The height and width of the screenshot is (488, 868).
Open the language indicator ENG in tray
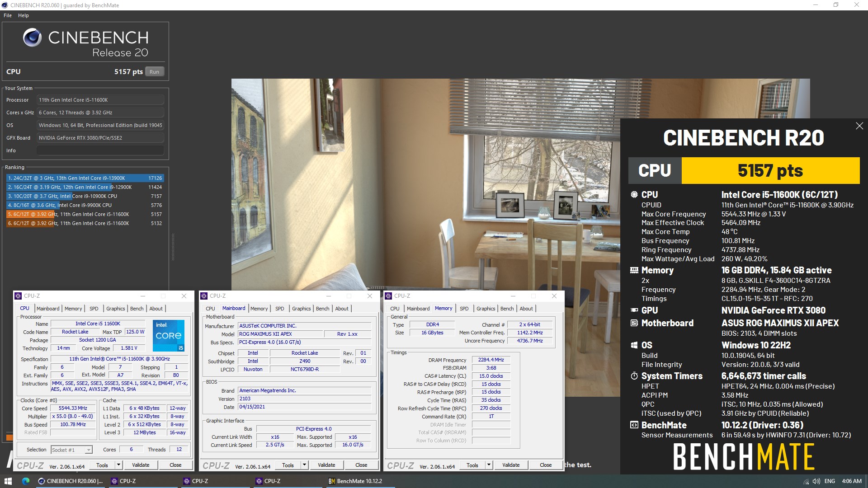tap(830, 481)
